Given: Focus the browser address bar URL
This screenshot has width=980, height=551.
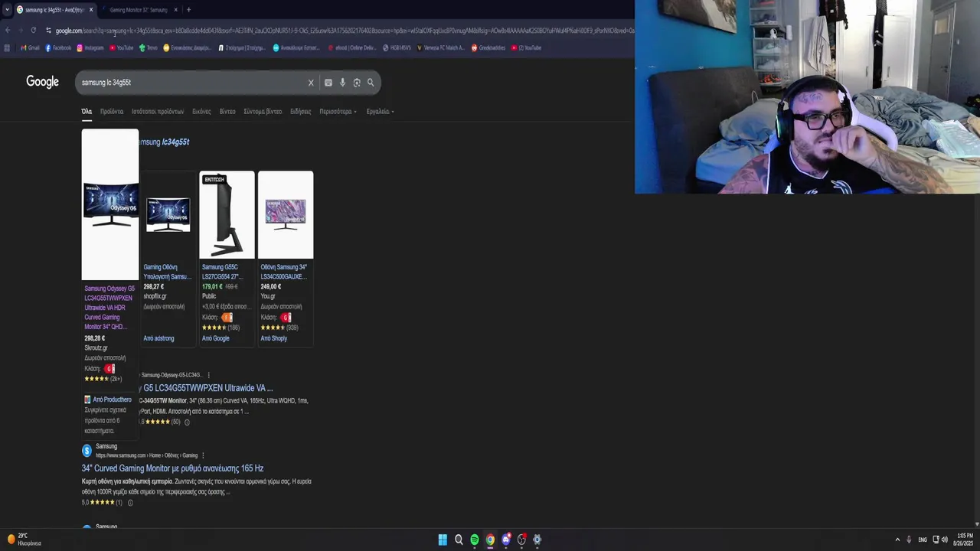Looking at the screenshot, I should pyautogui.click(x=345, y=31).
